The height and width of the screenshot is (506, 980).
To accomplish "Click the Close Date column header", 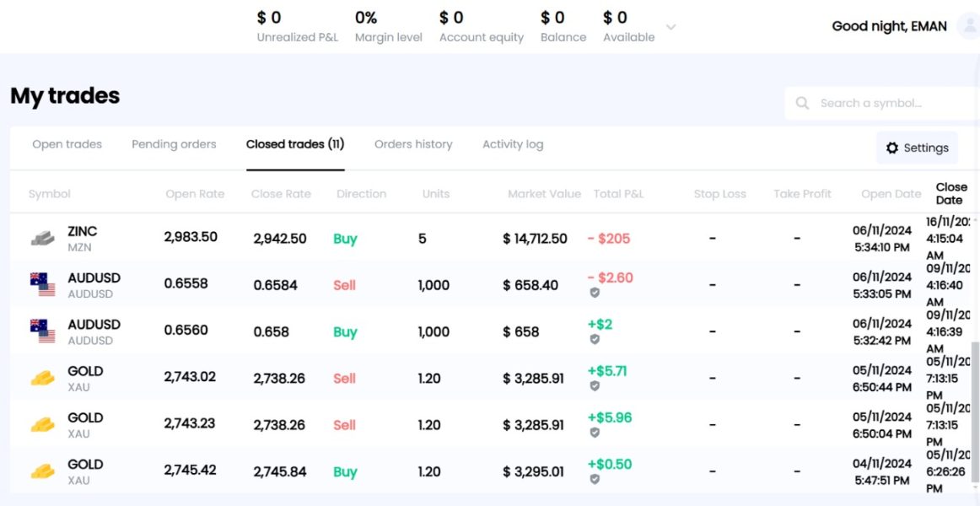I will tap(950, 193).
